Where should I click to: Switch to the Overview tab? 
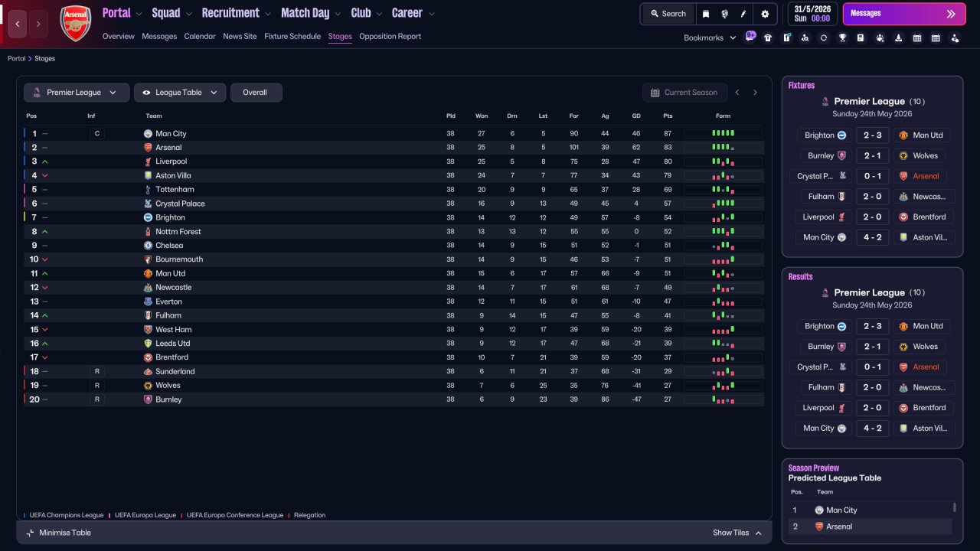click(118, 36)
